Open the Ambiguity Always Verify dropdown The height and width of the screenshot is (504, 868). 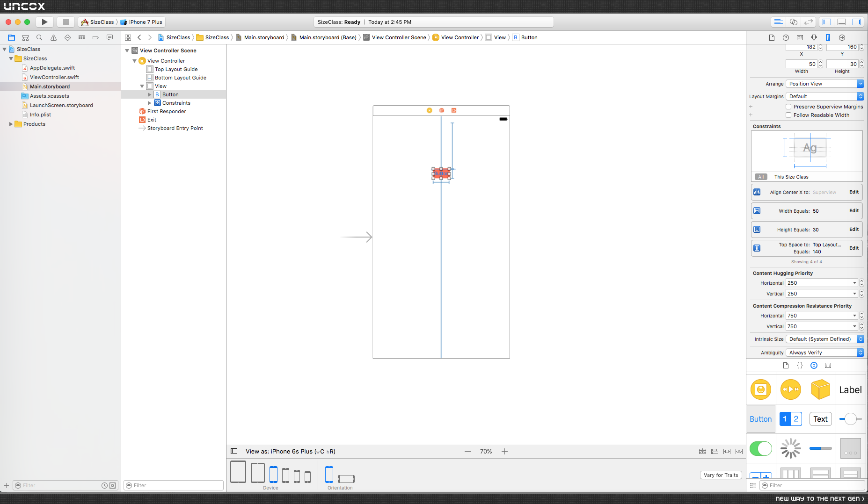coord(824,353)
